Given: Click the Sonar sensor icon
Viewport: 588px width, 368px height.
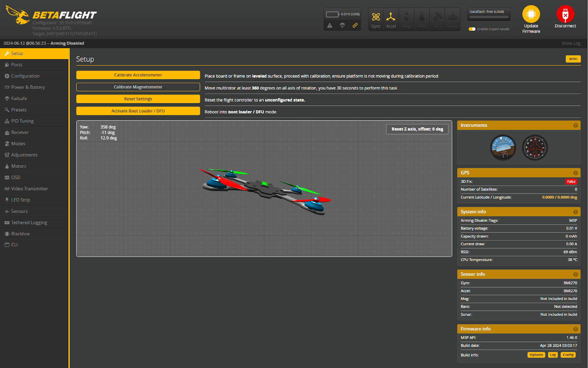Looking at the screenshot, I should [x=453, y=17].
